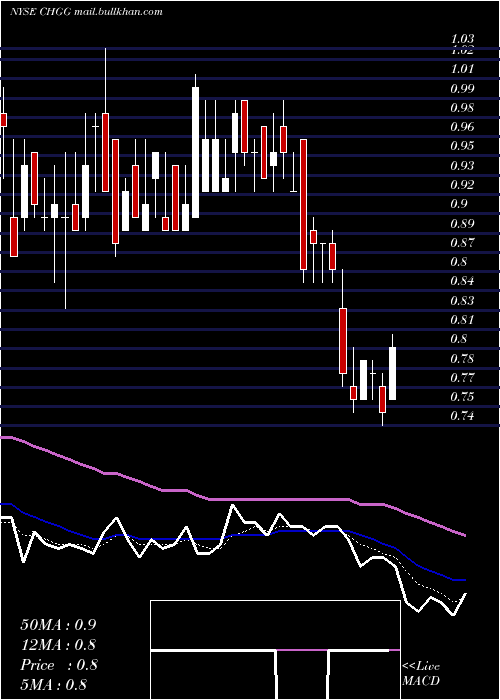This screenshot has width=500, height=700.
Task: Click the 0.84 price axis label
Action: [462, 281]
